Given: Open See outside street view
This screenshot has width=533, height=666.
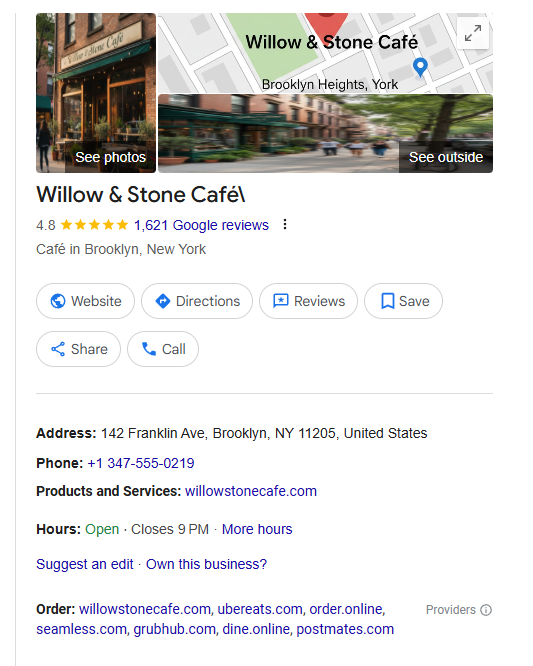Looking at the screenshot, I should [x=325, y=133].
